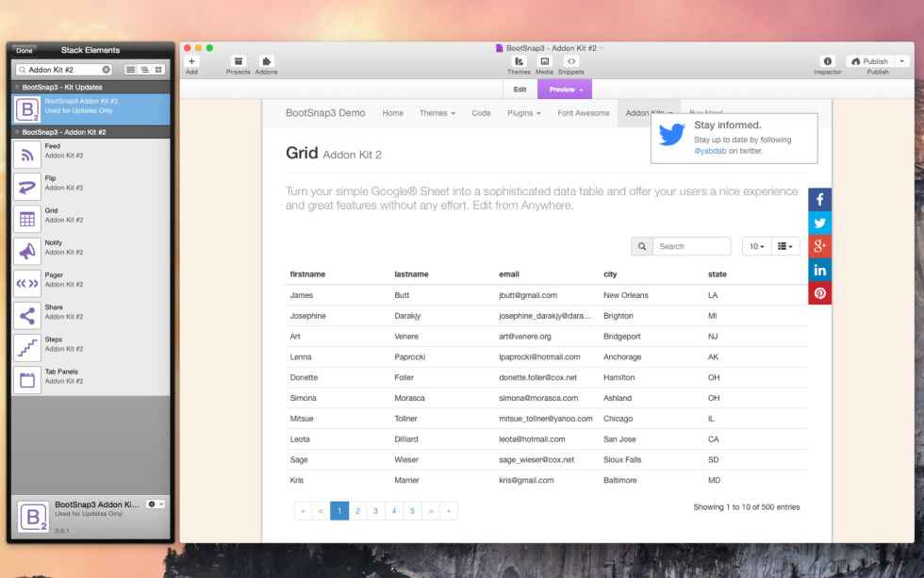
Task: Open the gear menu in Stack Elements footer
Action: point(155,504)
